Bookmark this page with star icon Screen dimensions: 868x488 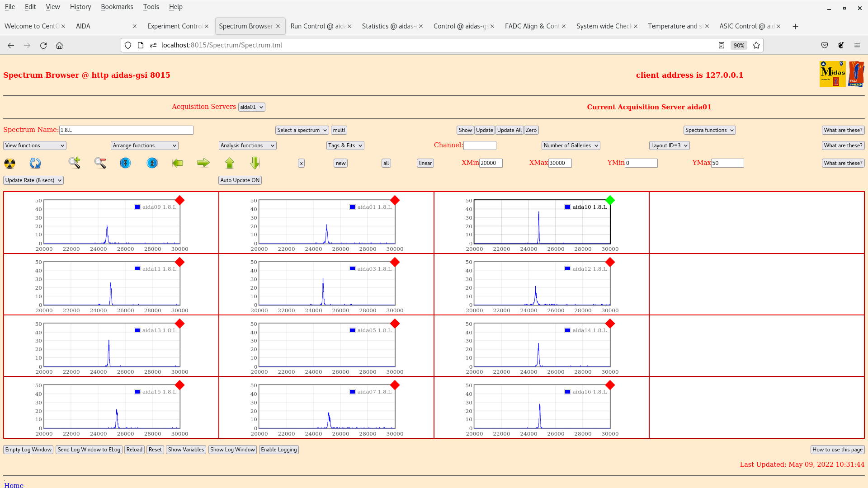pos(756,45)
